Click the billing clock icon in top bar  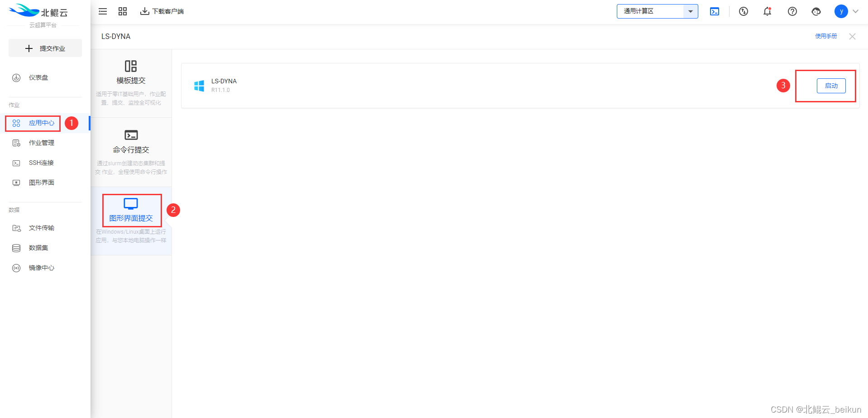(x=744, y=11)
